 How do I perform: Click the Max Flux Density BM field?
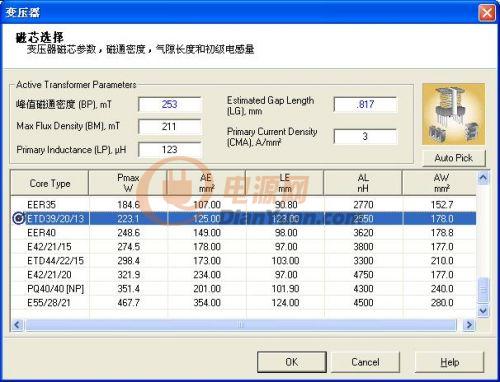point(170,127)
